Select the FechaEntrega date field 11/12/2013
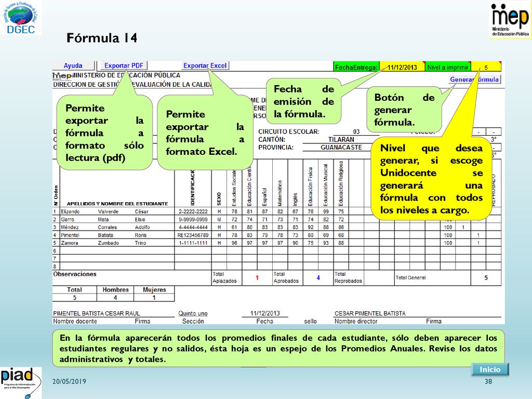Viewport: 532px width, 399px height. (x=402, y=67)
